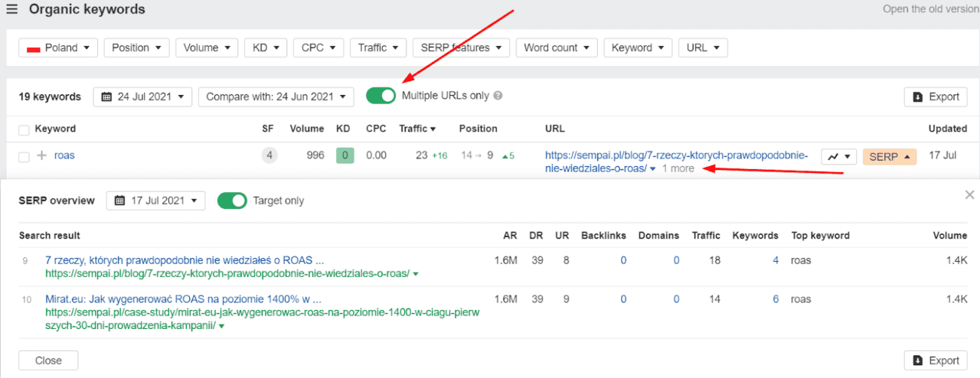Tick the checkbox for the roas row
The width and height of the screenshot is (980, 378).
pos(24,156)
